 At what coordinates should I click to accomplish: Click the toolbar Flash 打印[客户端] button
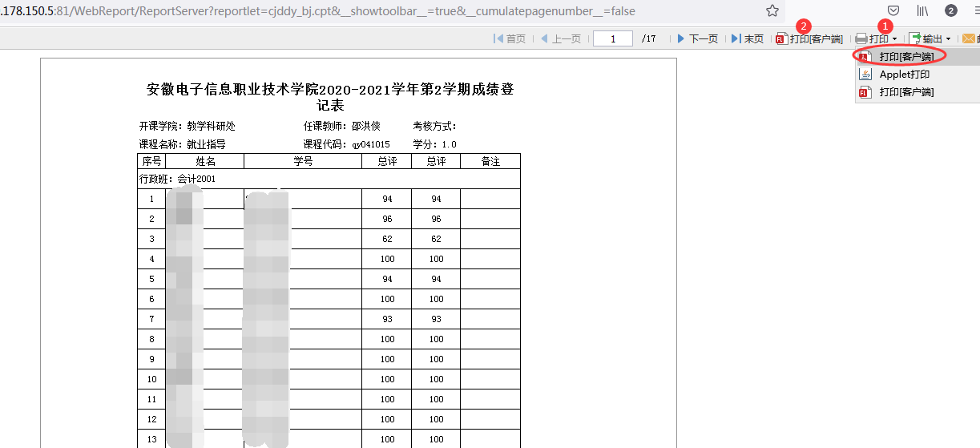point(809,38)
